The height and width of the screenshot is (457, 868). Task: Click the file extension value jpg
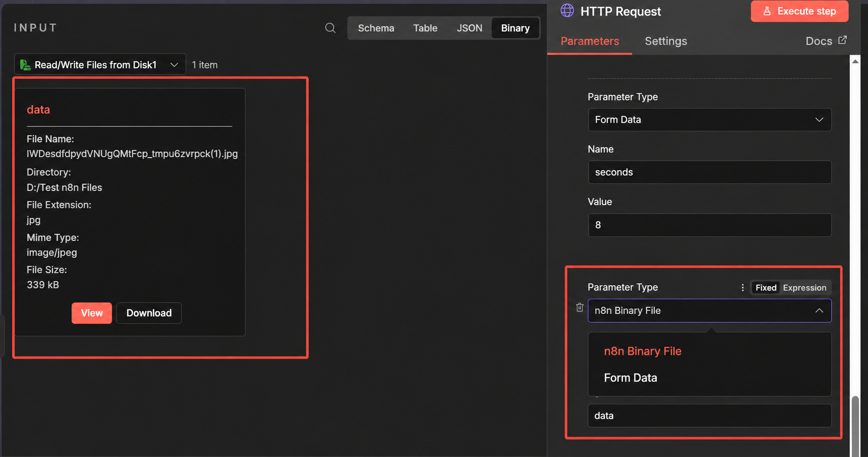tap(33, 220)
